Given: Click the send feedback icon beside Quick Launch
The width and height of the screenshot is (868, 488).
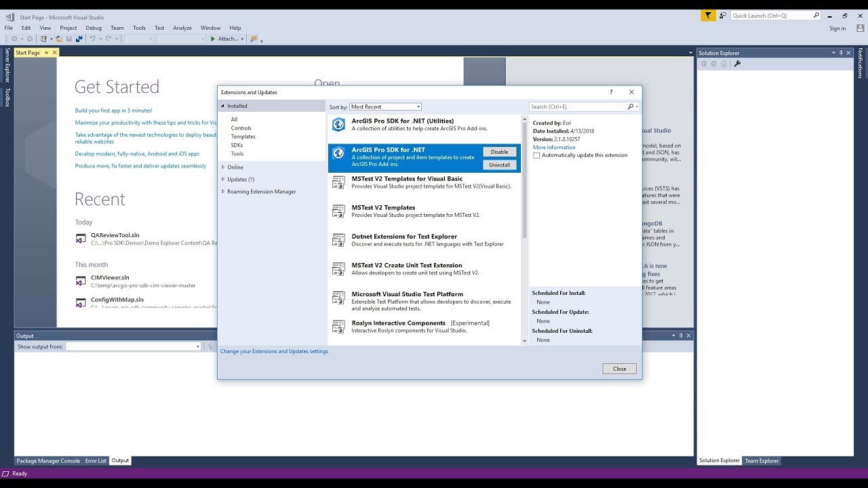Looking at the screenshot, I should tap(723, 16).
